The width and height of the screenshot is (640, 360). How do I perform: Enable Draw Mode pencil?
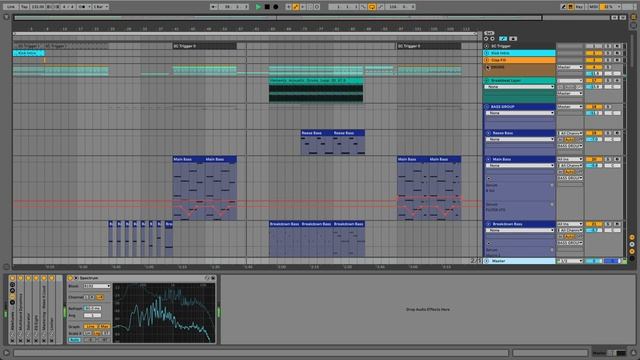click(x=563, y=7)
